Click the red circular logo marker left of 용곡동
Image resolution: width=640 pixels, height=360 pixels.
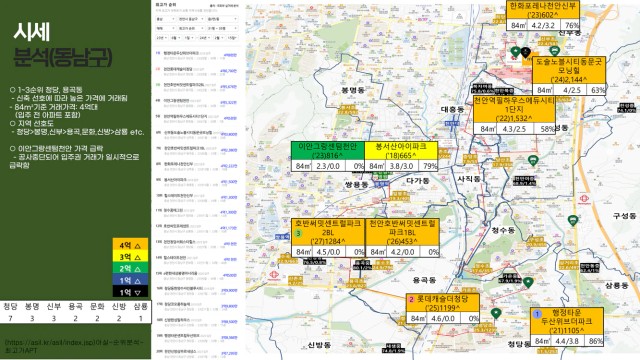tap(274, 276)
